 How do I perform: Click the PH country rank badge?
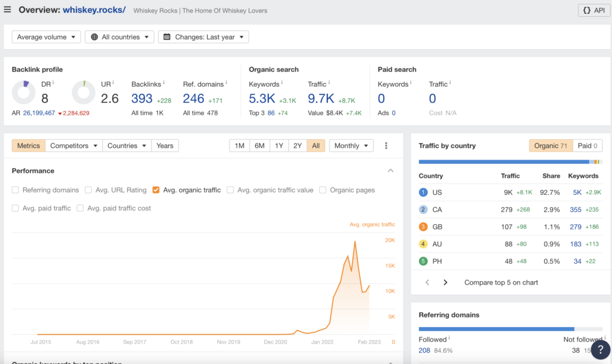point(423,261)
